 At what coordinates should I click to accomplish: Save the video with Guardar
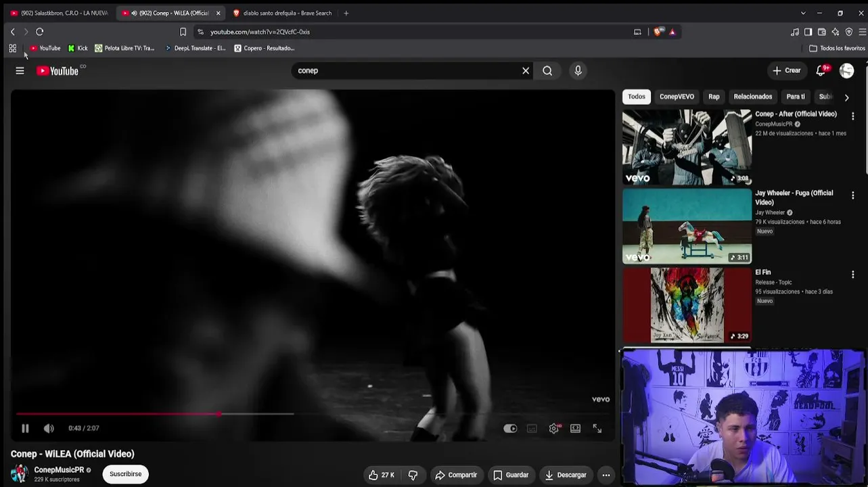pos(511,475)
